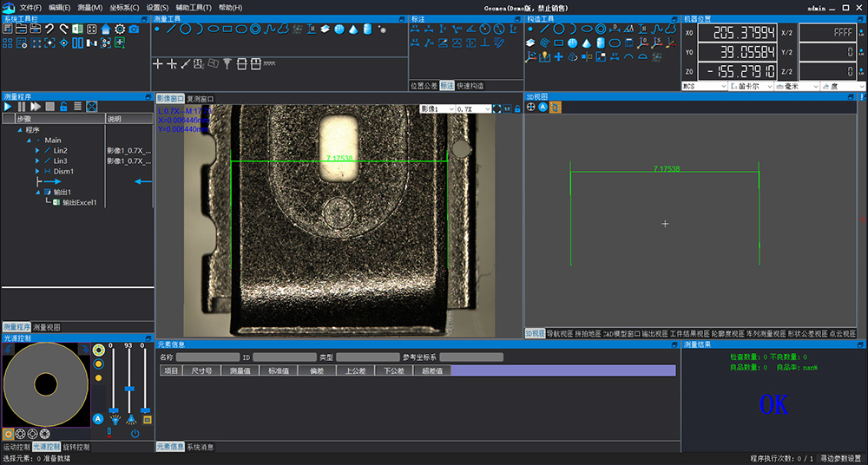Toggle the auto light 'A' button in 光源控制
Viewport: 868px width, 465px height.
point(98,418)
